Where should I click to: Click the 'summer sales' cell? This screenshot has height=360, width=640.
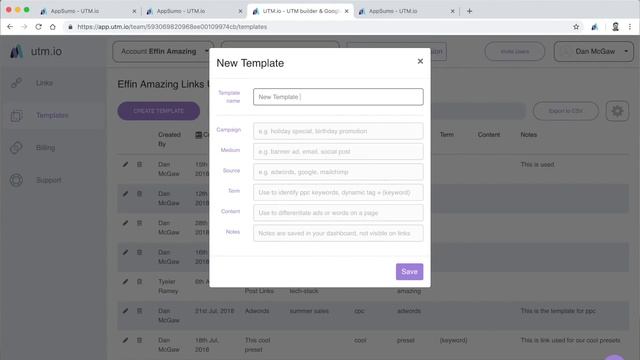tap(309, 311)
